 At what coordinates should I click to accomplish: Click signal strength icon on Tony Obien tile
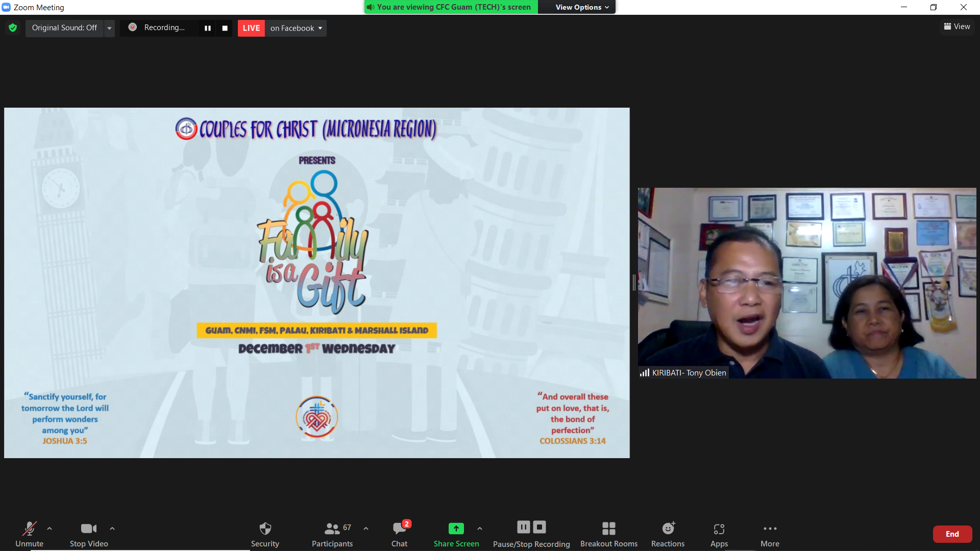pyautogui.click(x=645, y=372)
